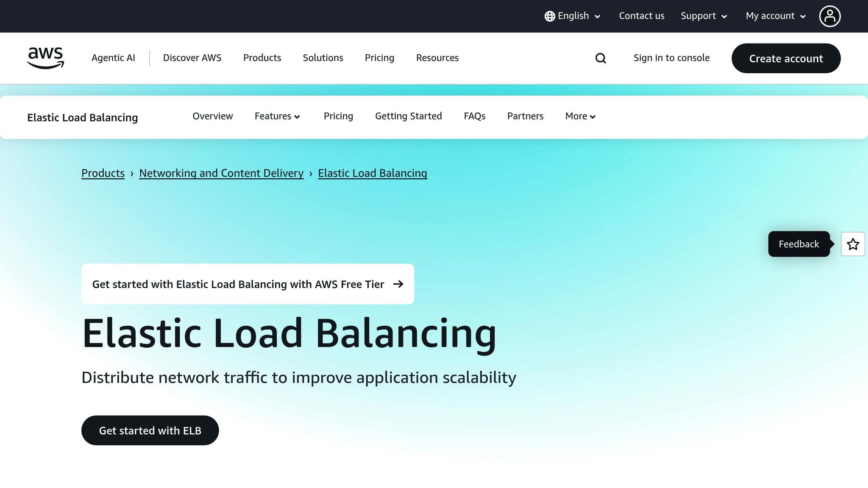Click the user profile avatar icon
The width and height of the screenshot is (868, 488).
tap(829, 16)
